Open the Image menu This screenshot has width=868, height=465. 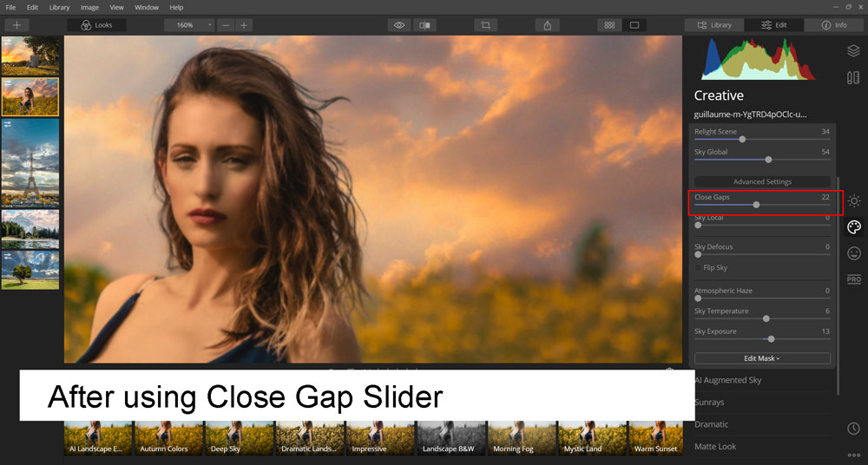(89, 7)
